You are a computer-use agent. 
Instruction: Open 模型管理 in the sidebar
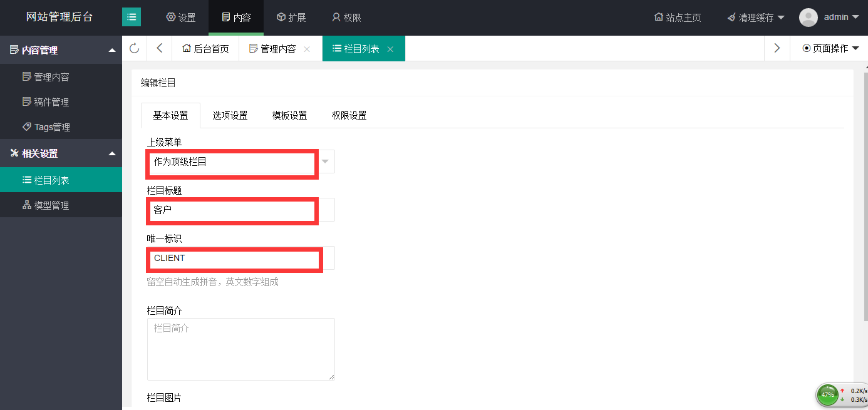click(x=51, y=205)
